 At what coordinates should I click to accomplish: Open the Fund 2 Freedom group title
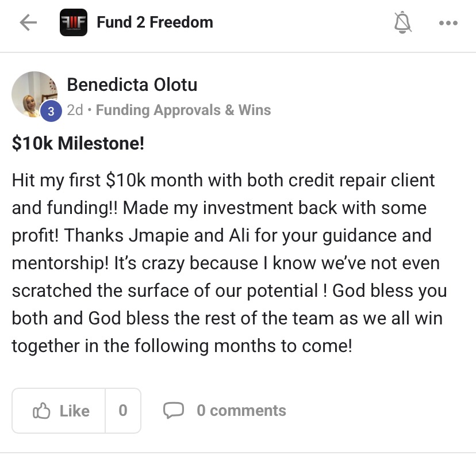tap(155, 23)
